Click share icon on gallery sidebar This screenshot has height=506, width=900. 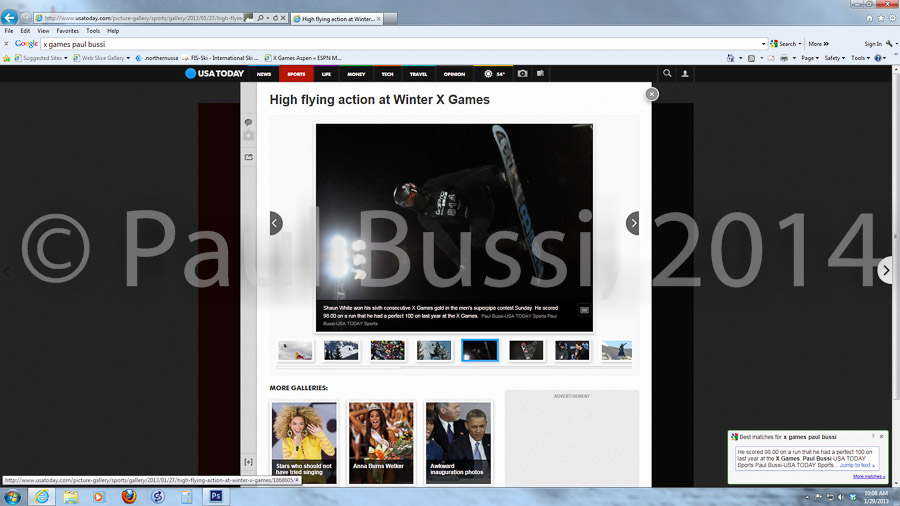(x=249, y=157)
